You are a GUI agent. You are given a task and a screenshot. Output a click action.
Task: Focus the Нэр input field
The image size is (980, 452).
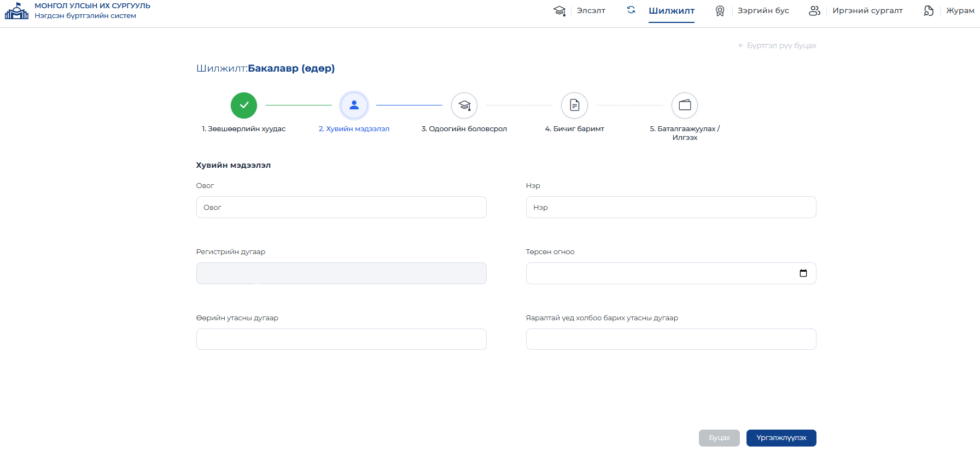(671, 207)
